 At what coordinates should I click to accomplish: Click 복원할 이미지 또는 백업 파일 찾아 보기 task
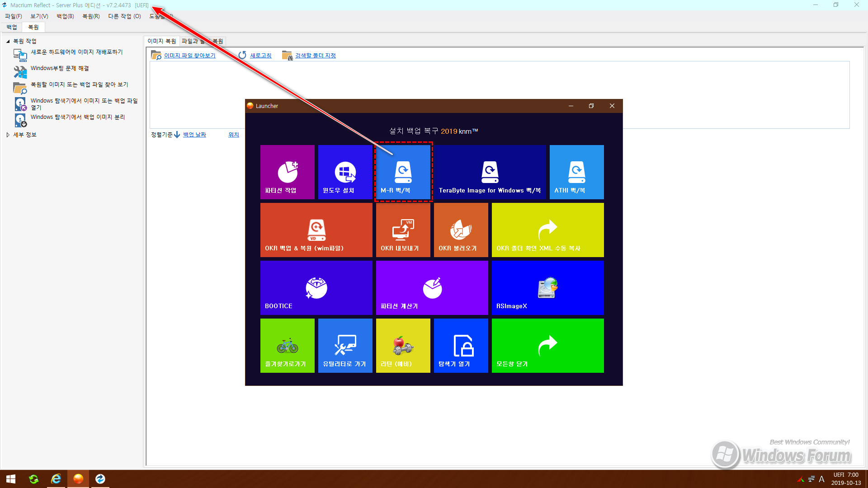[79, 85]
